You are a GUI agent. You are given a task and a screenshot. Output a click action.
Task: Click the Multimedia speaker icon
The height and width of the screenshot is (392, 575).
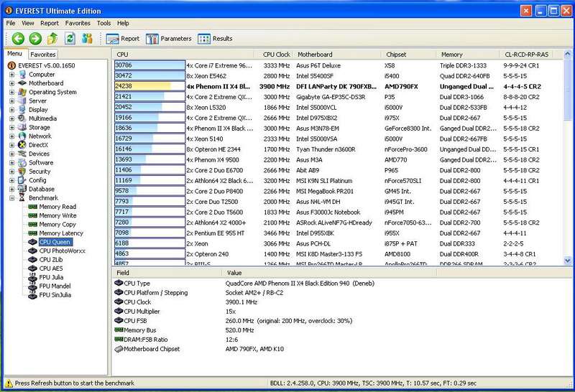click(22, 118)
